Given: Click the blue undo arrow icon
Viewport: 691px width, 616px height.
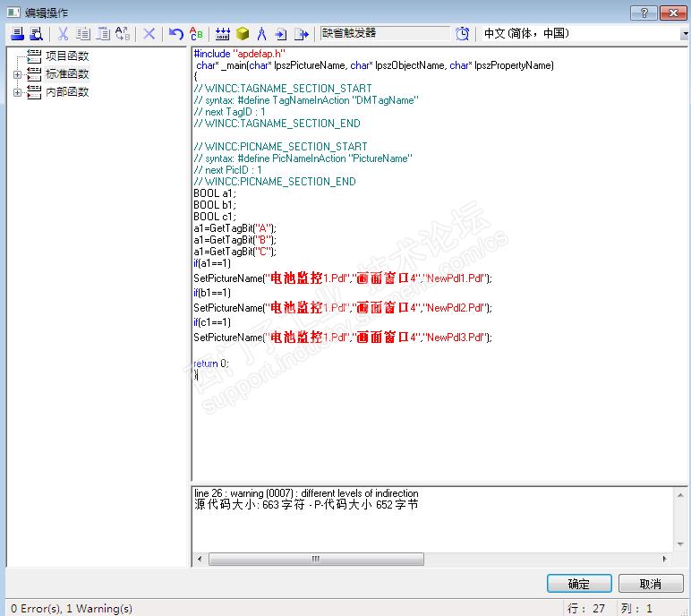Looking at the screenshot, I should (175, 33).
